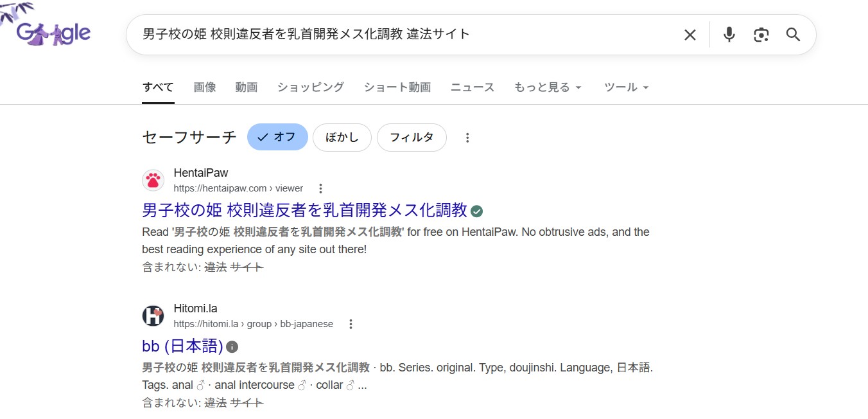Viewport: 868px width, 419px height.
Task: Select the すべて tab
Action: click(x=158, y=87)
